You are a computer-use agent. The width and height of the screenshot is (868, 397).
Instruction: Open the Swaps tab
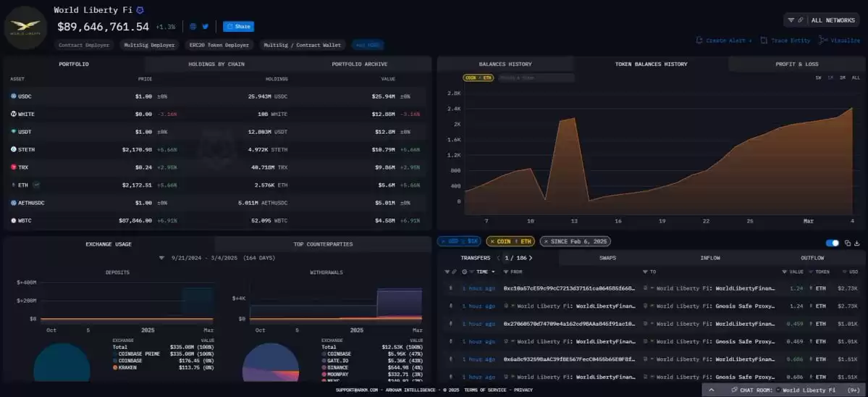click(x=607, y=258)
